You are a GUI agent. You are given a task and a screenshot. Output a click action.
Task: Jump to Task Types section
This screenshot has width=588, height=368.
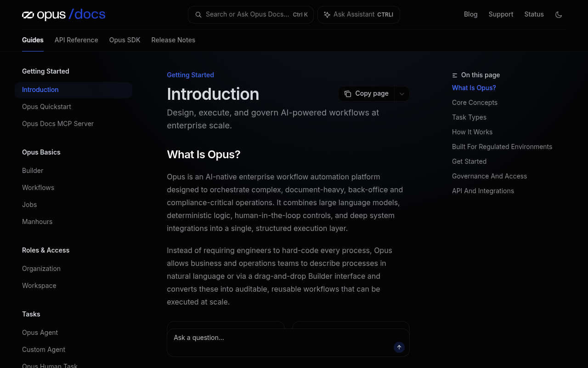[469, 117]
